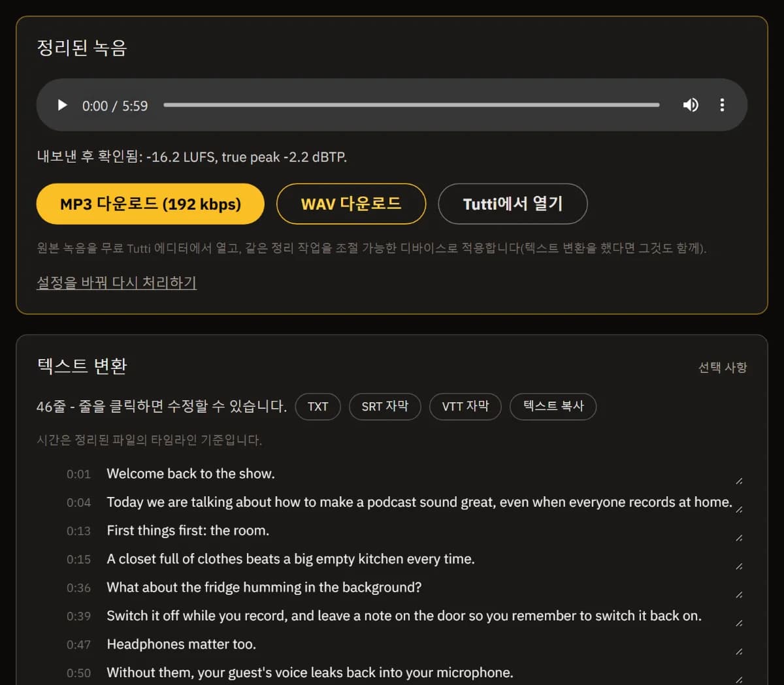Image resolution: width=784 pixels, height=685 pixels.
Task: Export transcript as TXT
Action: click(x=318, y=406)
